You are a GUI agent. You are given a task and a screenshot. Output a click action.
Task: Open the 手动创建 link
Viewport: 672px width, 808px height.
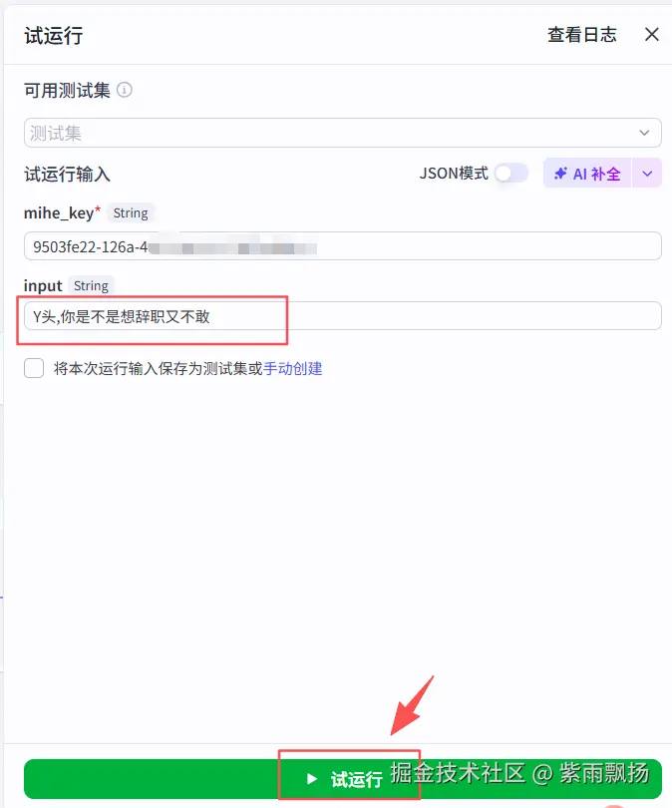click(x=292, y=368)
